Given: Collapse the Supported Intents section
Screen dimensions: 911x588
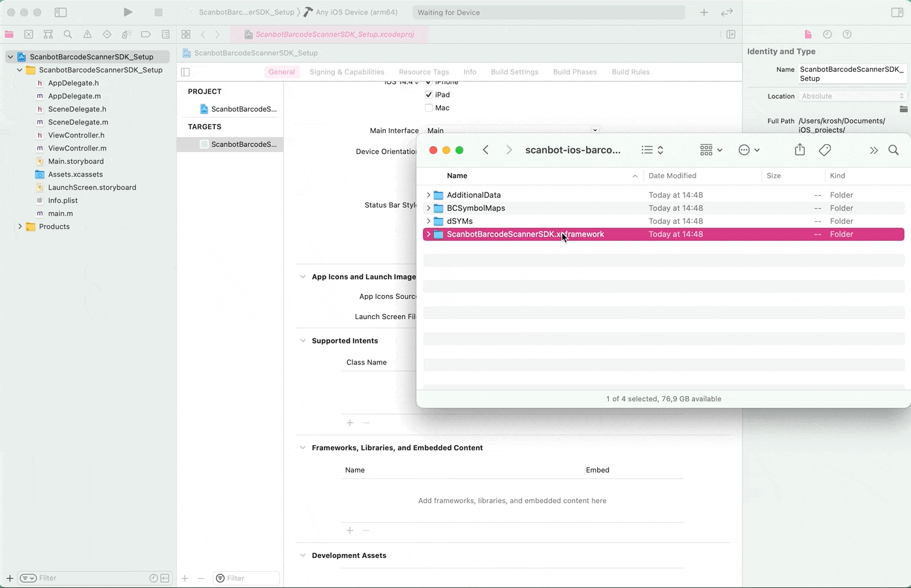Looking at the screenshot, I should [x=303, y=341].
